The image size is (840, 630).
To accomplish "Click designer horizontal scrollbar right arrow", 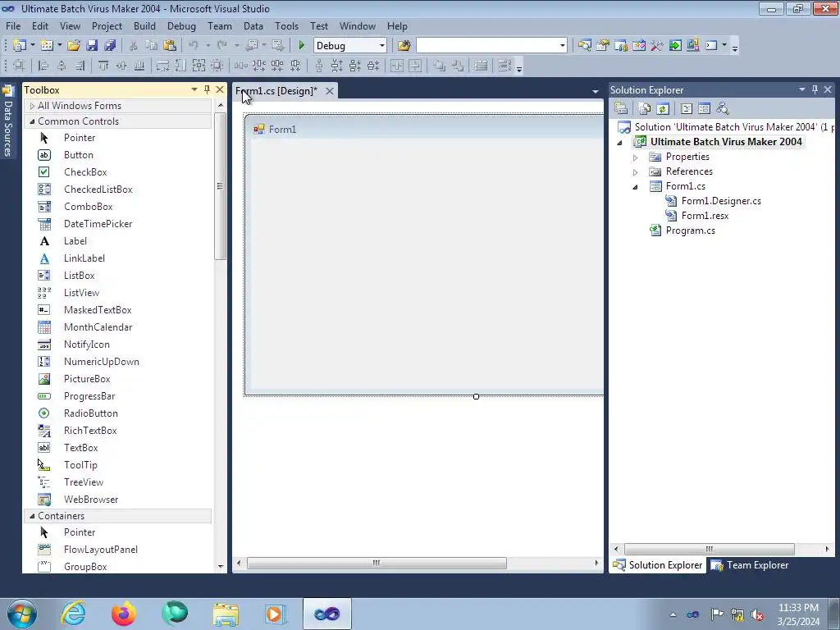I will point(596,563).
